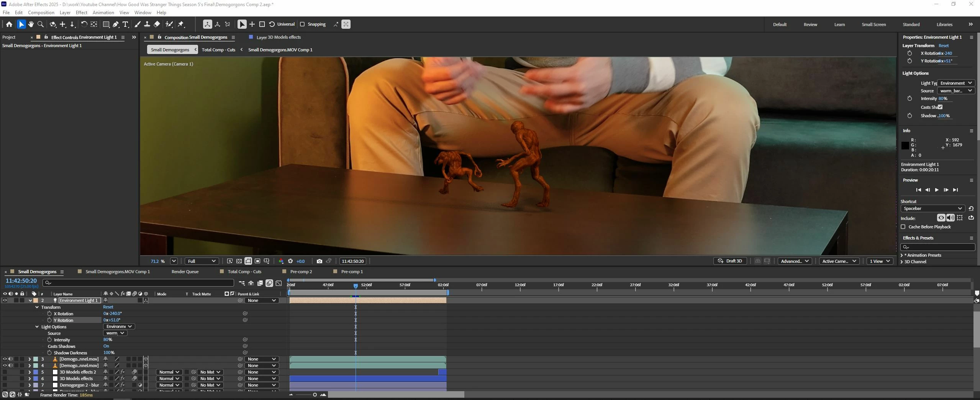Open the Spacebar shortcut dropdown

pyautogui.click(x=932, y=208)
